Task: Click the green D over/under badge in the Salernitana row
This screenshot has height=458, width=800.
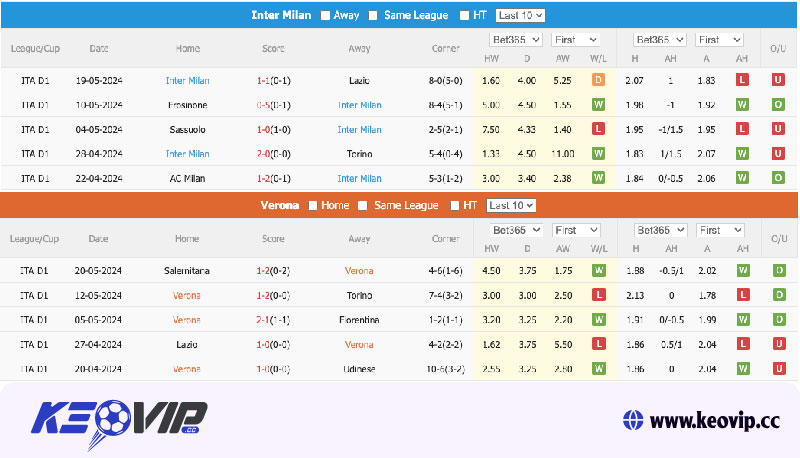Action: click(779, 270)
